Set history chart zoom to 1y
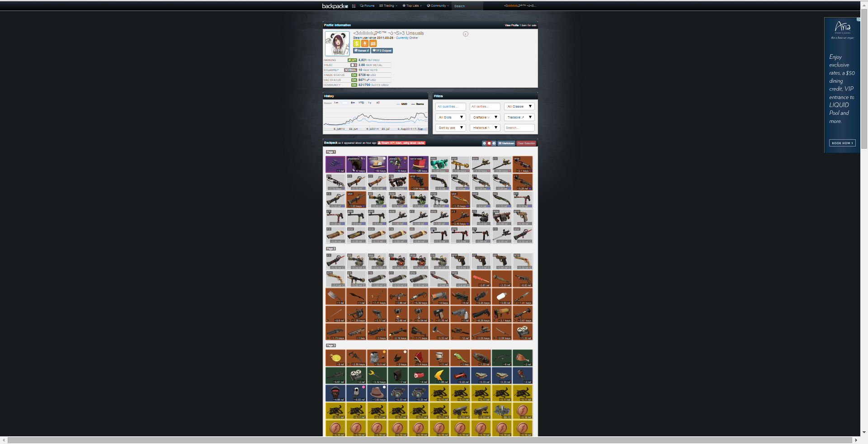This screenshot has height=444, width=868. click(369, 103)
